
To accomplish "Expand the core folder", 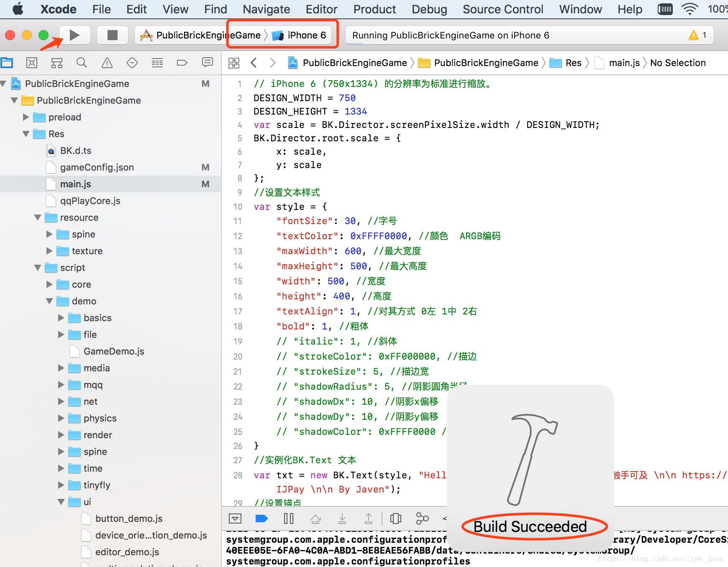I will pyautogui.click(x=49, y=284).
